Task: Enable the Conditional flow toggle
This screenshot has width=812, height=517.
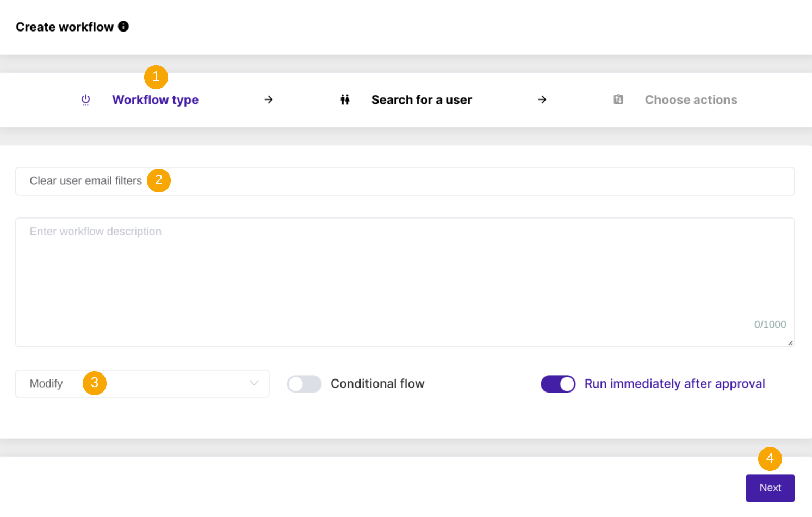Action: coord(304,384)
